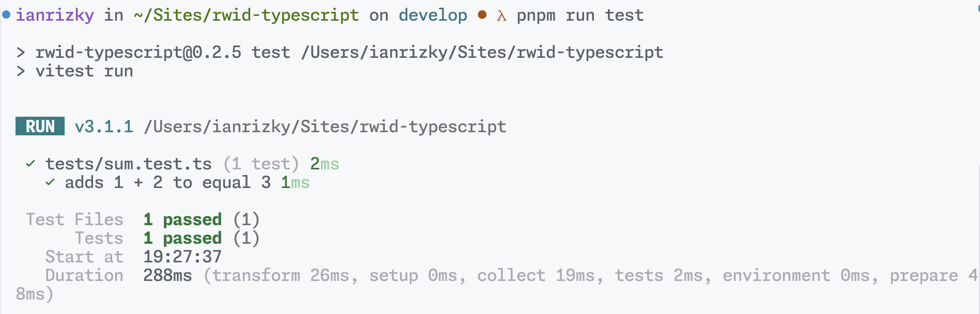The height and width of the screenshot is (314, 980).
Task: Click /Users/ianrizky/Sites/rwid-typescript path after v3.1.1
Action: pos(325,127)
